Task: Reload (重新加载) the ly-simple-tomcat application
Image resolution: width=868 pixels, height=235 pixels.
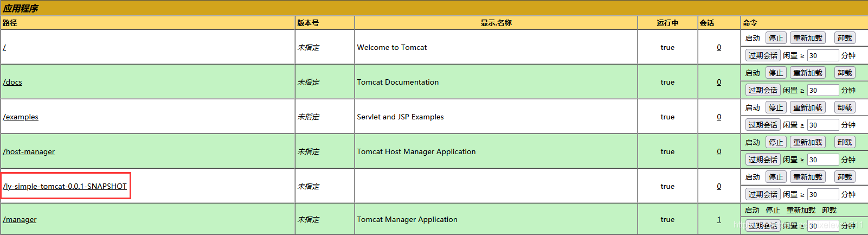Action: (x=808, y=177)
